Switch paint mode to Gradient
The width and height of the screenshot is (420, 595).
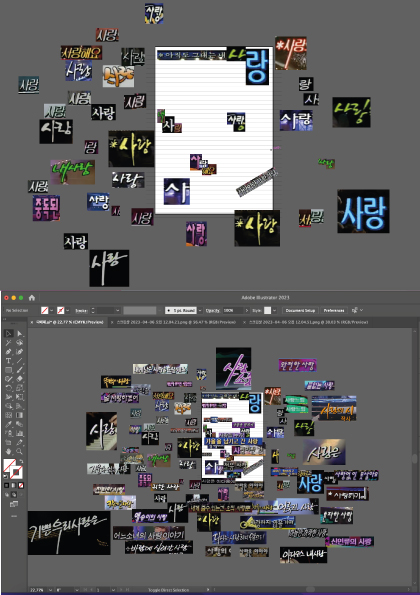14,485
